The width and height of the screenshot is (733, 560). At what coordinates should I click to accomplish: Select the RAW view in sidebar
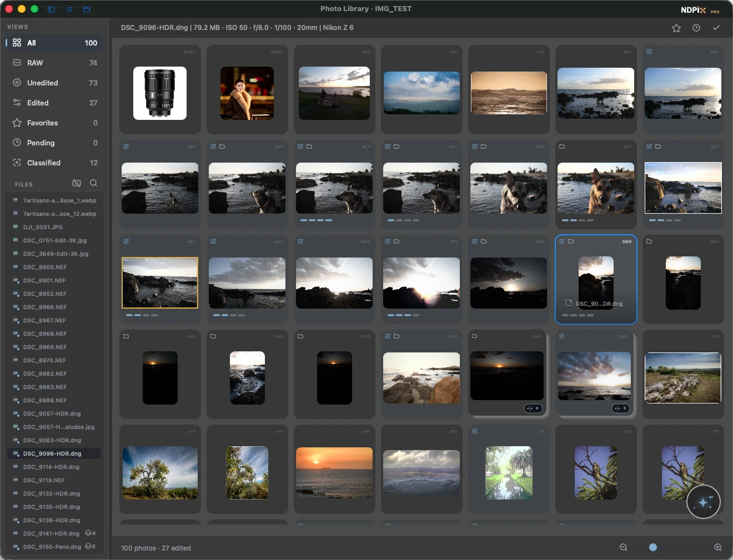tap(54, 63)
